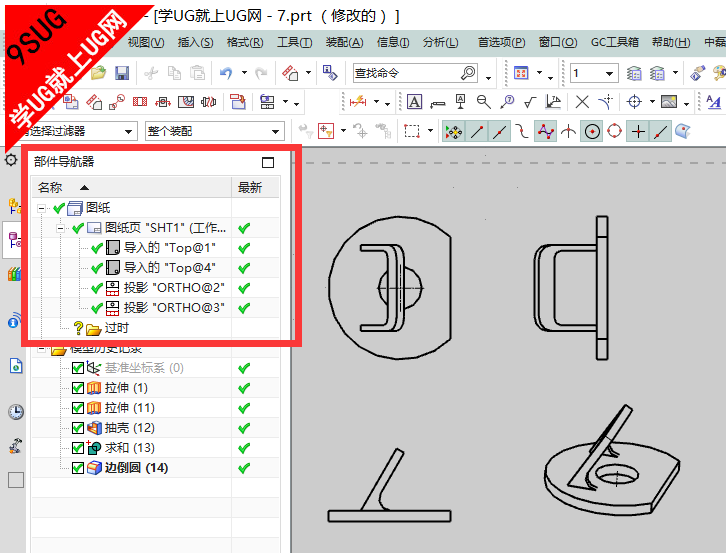The height and width of the screenshot is (553, 726).
Task: Open the center mark dropdown arrow
Action: (652, 101)
